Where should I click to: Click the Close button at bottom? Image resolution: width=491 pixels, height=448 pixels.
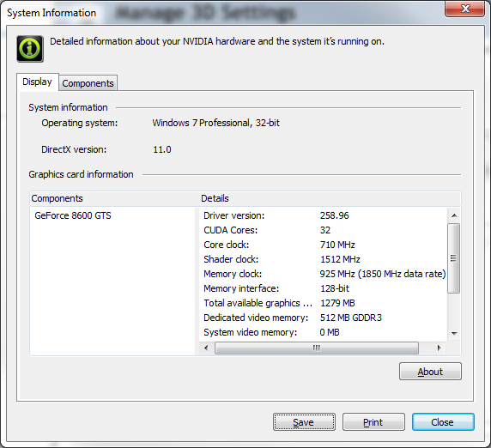click(443, 422)
